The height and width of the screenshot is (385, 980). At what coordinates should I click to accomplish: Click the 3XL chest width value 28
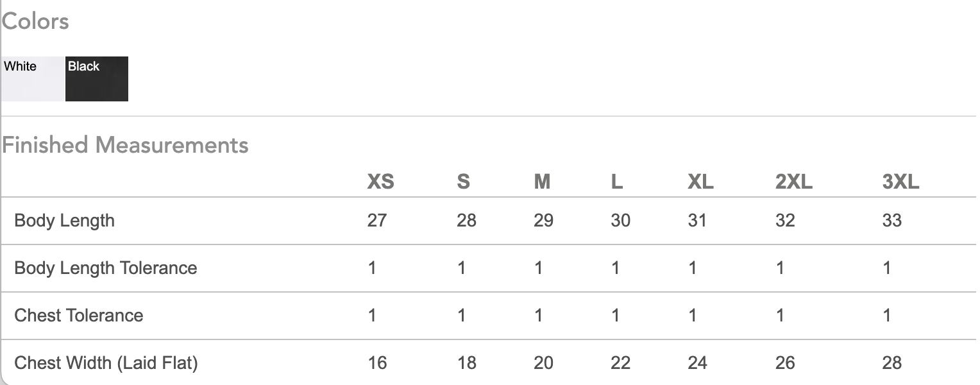pyautogui.click(x=892, y=363)
